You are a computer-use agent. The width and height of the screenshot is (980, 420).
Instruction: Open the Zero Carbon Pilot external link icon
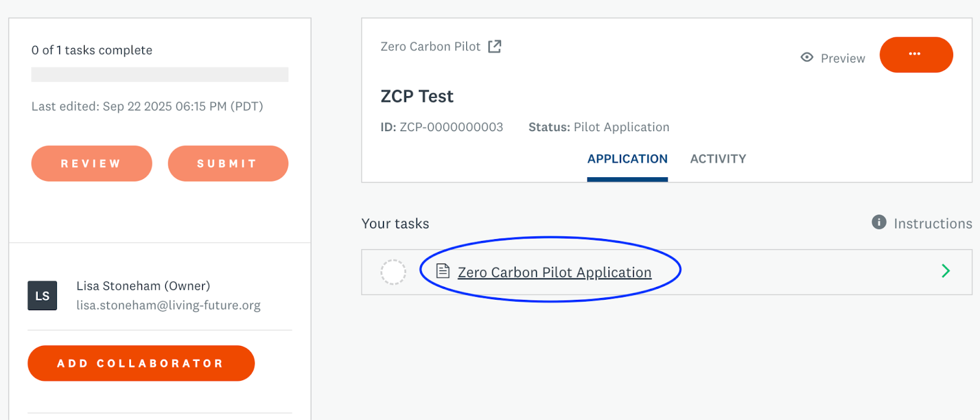coord(494,47)
